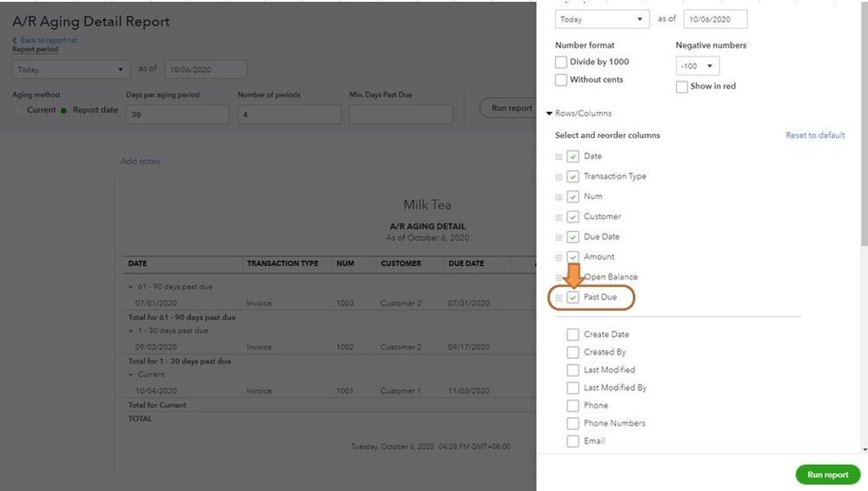The width and height of the screenshot is (868, 491).
Task: Click the Add notes area
Action: pyautogui.click(x=141, y=162)
